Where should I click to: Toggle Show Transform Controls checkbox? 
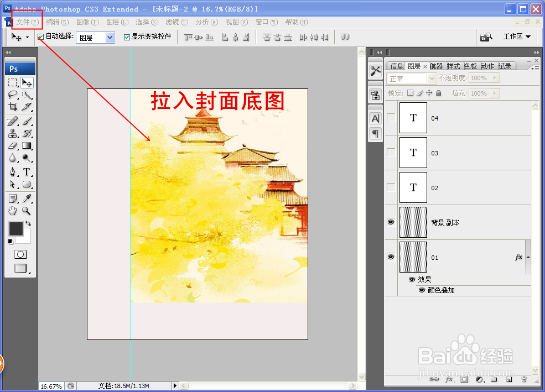127,37
